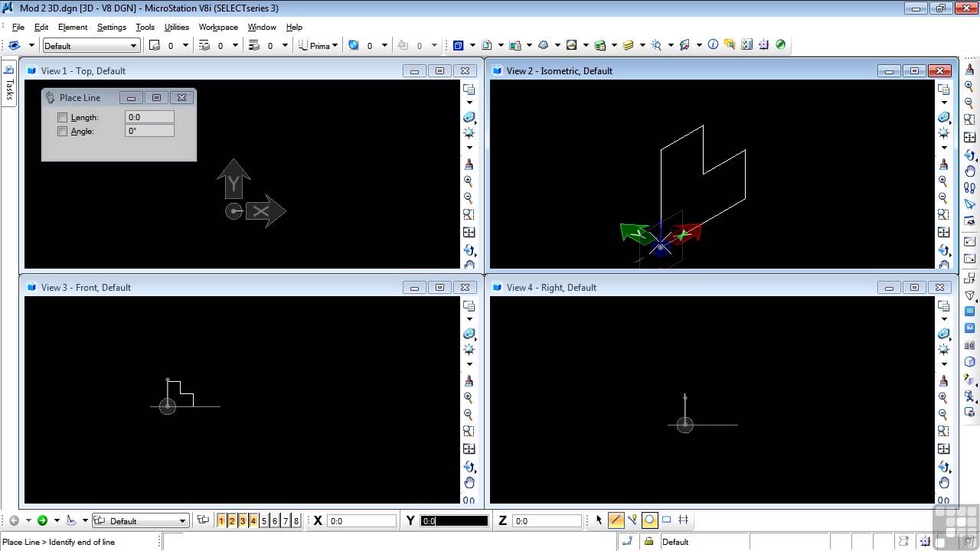980x551 pixels.
Task: Toggle view 5 button in view group
Action: pos(264,521)
